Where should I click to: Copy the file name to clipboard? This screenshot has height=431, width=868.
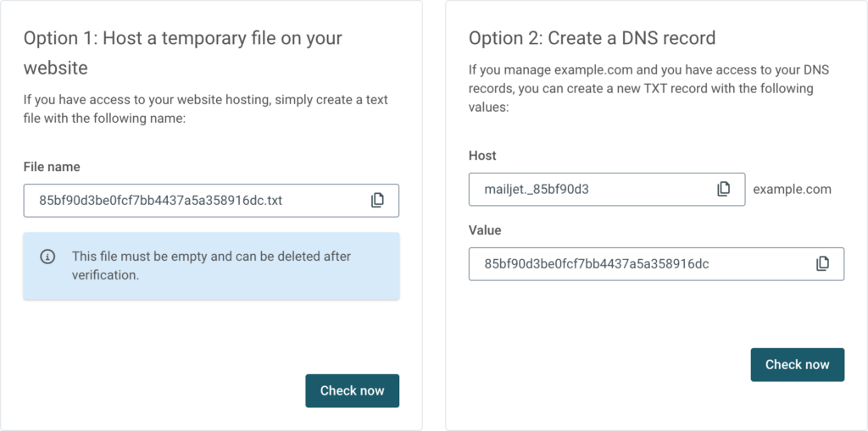pyautogui.click(x=377, y=201)
